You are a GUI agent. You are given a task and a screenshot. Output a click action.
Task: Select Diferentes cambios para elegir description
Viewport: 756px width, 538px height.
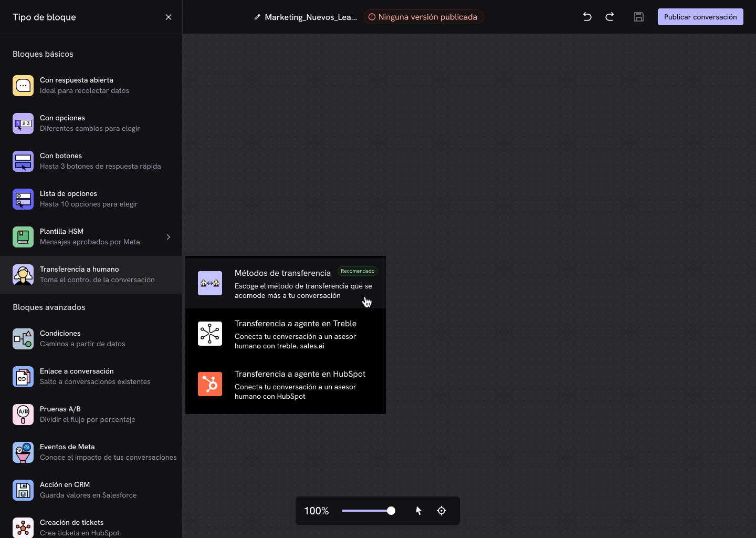pos(90,129)
